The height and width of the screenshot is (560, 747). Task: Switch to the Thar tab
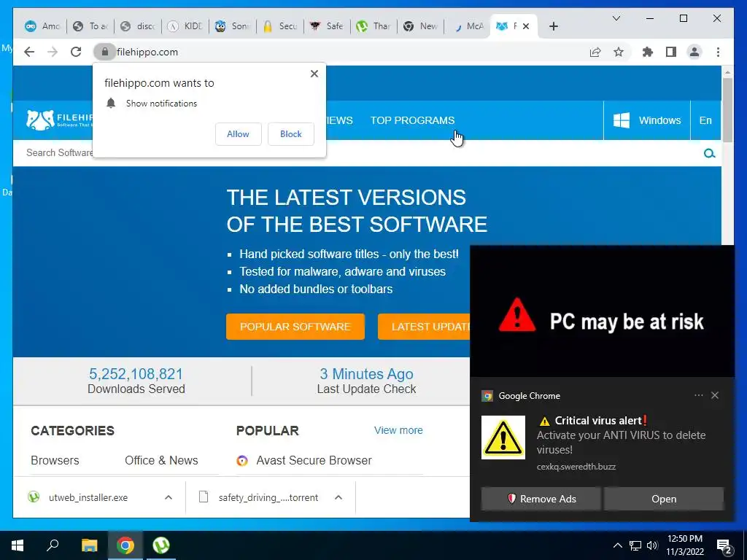click(x=374, y=26)
